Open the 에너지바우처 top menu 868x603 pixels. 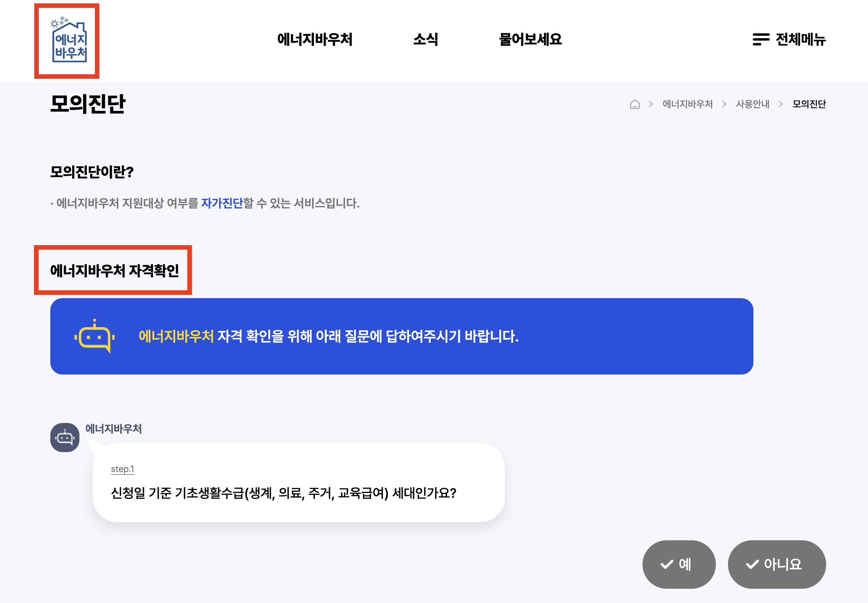[x=314, y=39]
